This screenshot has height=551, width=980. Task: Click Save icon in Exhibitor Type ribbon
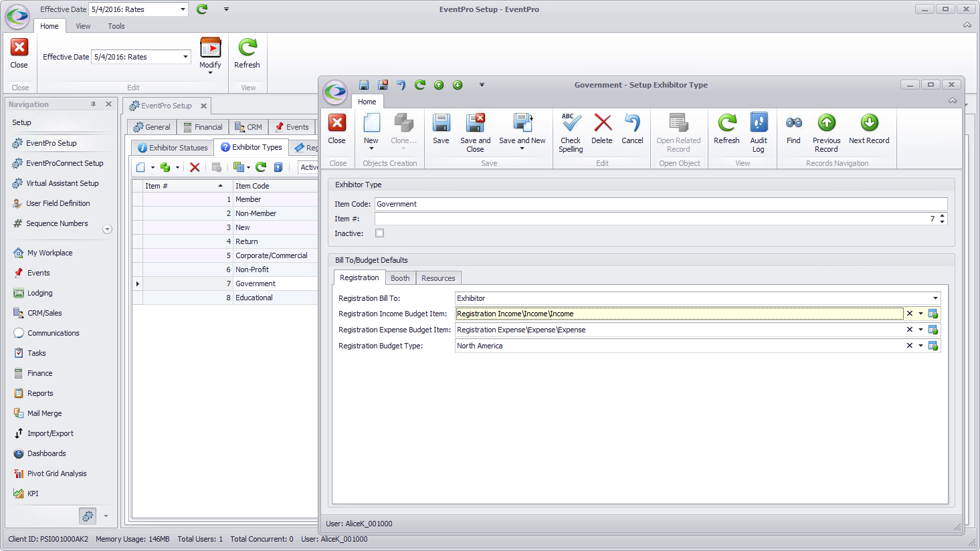(x=441, y=123)
